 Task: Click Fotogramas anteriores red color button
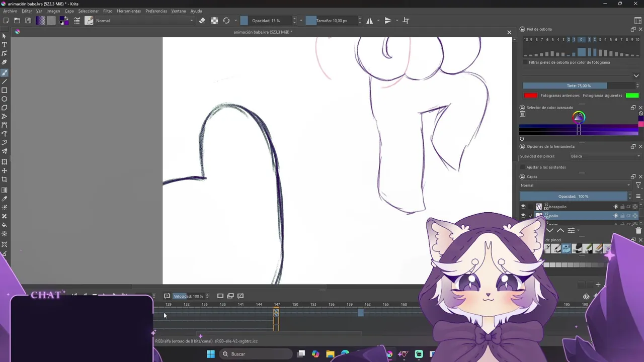[530, 96]
